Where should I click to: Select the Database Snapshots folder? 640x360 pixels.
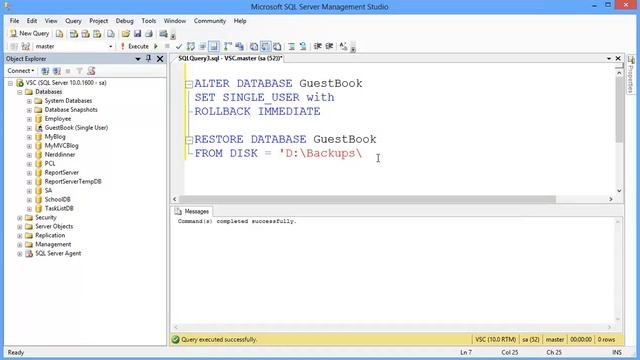71,110
